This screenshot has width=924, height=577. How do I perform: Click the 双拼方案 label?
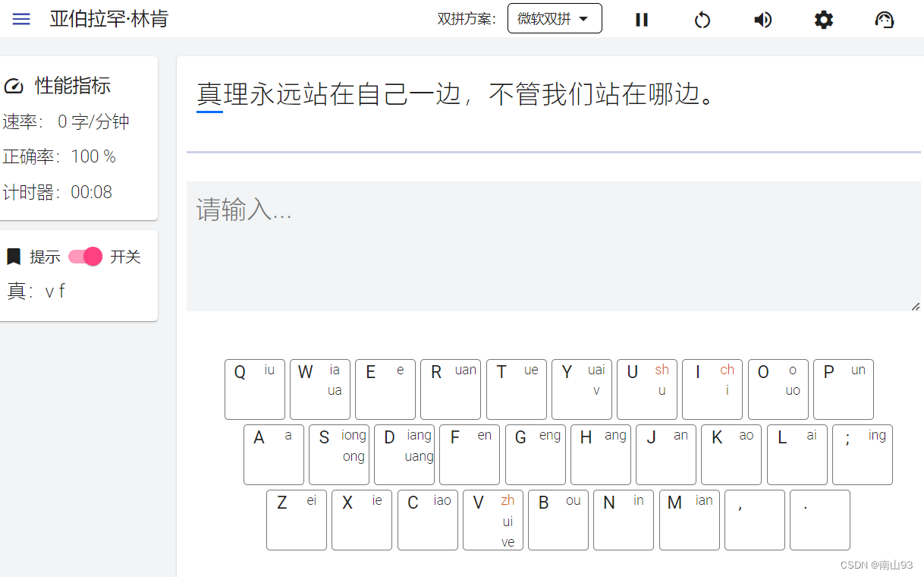(467, 20)
